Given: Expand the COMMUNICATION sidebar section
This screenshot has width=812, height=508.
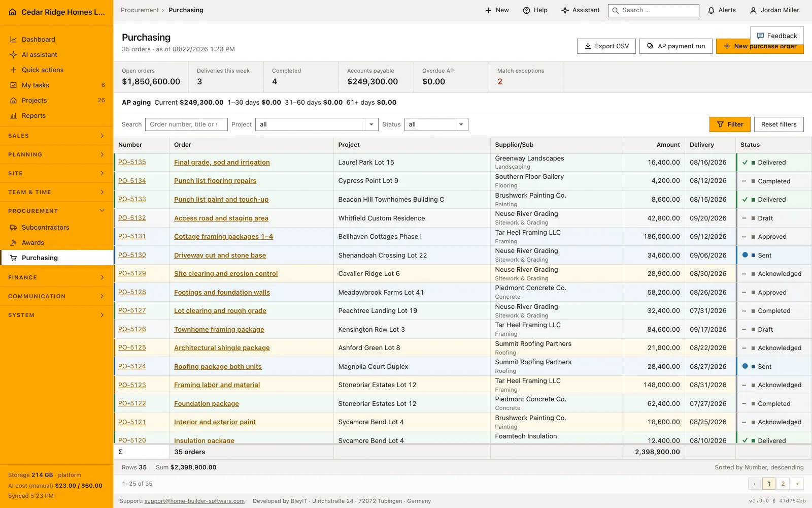Looking at the screenshot, I should pyautogui.click(x=56, y=296).
